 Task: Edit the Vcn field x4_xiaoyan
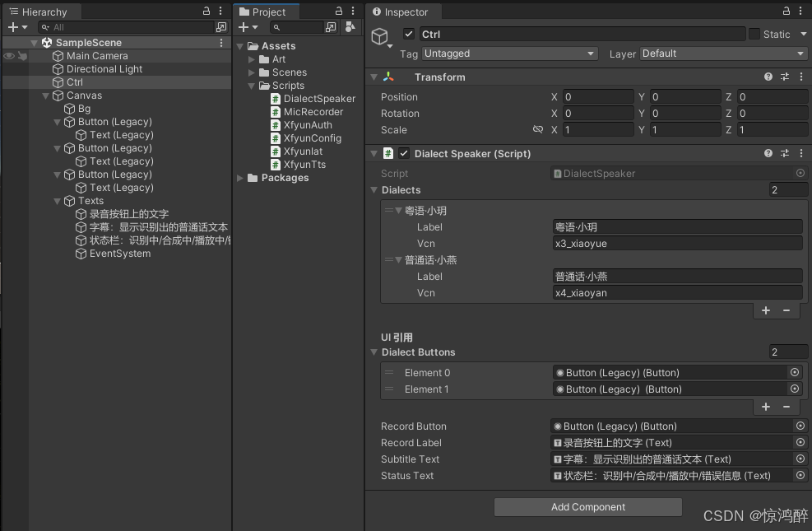point(677,293)
